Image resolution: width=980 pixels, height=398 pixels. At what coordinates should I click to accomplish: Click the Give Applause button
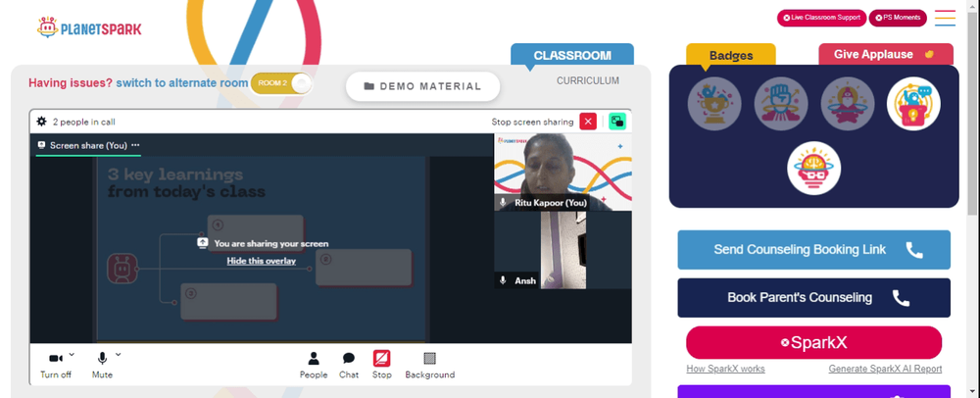click(x=886, y=54)
